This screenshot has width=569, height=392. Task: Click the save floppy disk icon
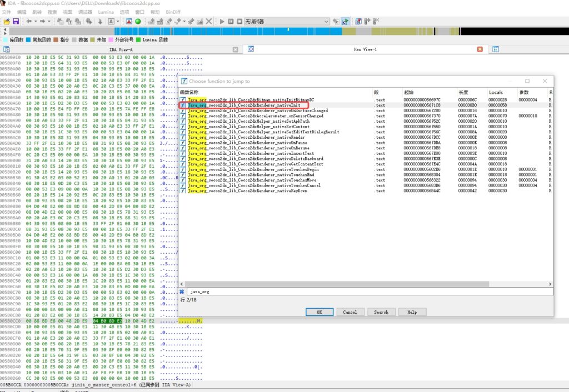[x=16, y=21]
